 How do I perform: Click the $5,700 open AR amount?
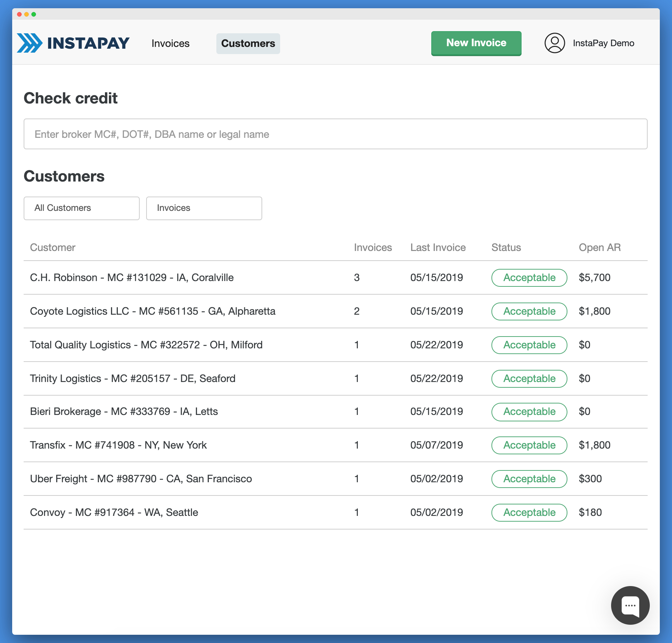[595, 277]
